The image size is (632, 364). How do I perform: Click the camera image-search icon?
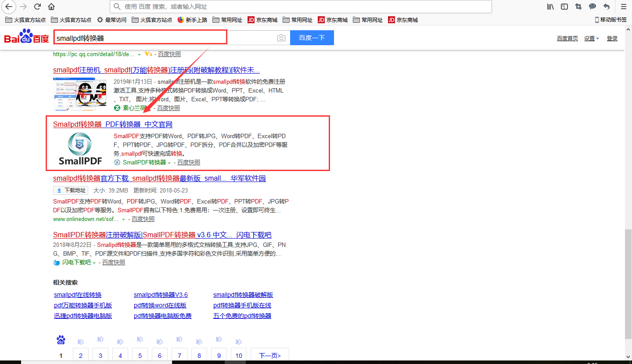click(281, 38)
